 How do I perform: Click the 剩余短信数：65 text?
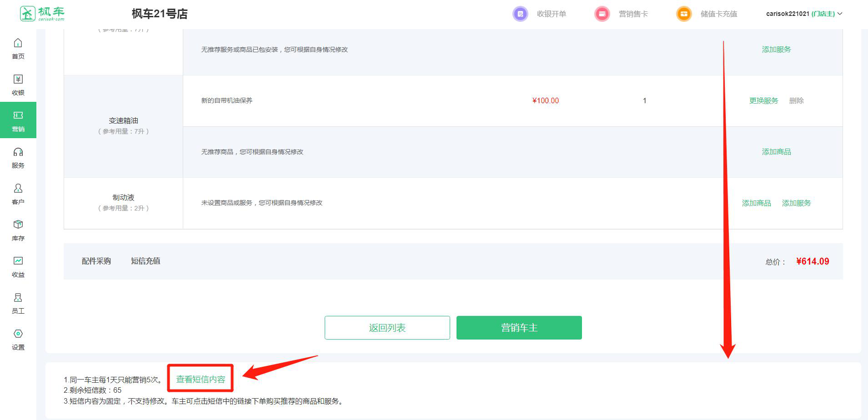tap(93, 390)
